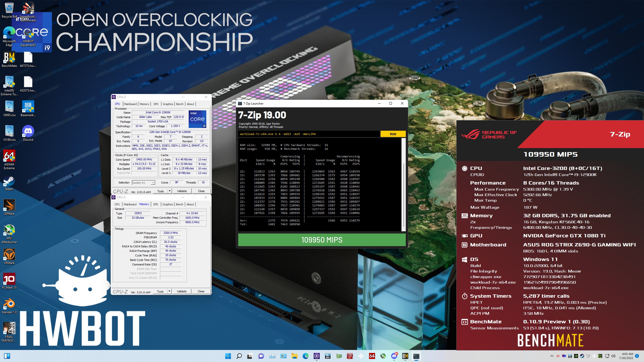This screenshot has height=362, width=644.
Task: Click Tools button in upper CPU-Z window
Action: pos(160,191)
